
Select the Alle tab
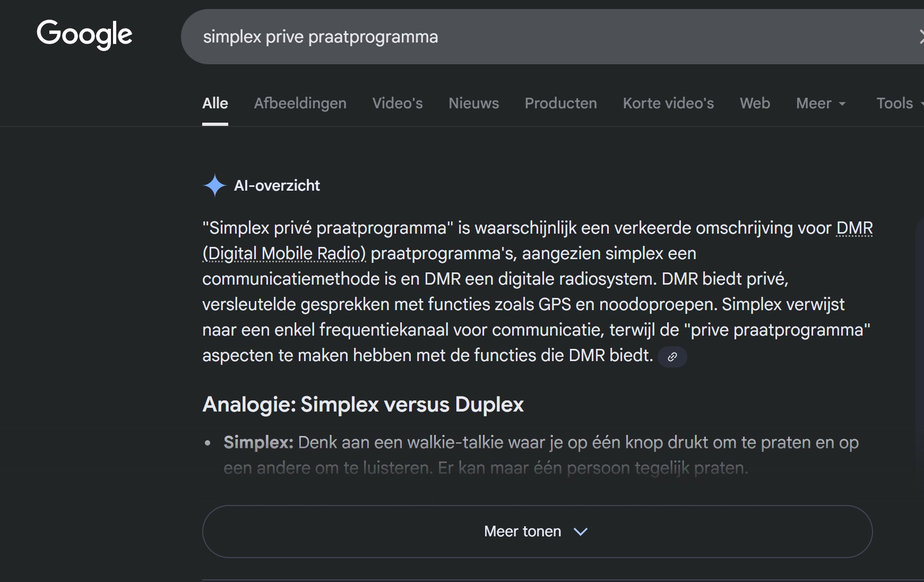(x=215, y=103)
